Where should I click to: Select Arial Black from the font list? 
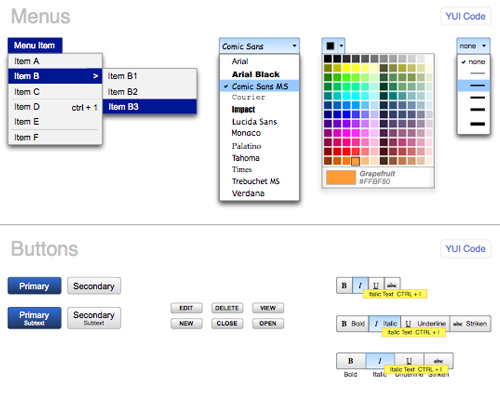[x=259, y=74]
